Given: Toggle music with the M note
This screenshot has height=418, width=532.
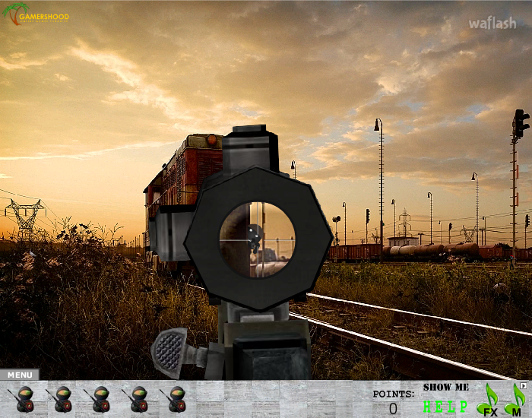Looking at the screenshot, I should pos(515,401).
